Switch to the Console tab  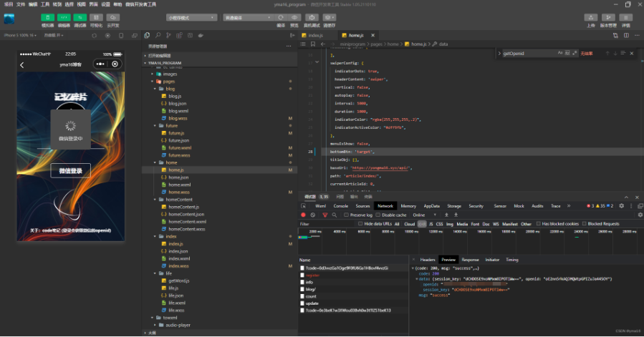coord(341,205)
